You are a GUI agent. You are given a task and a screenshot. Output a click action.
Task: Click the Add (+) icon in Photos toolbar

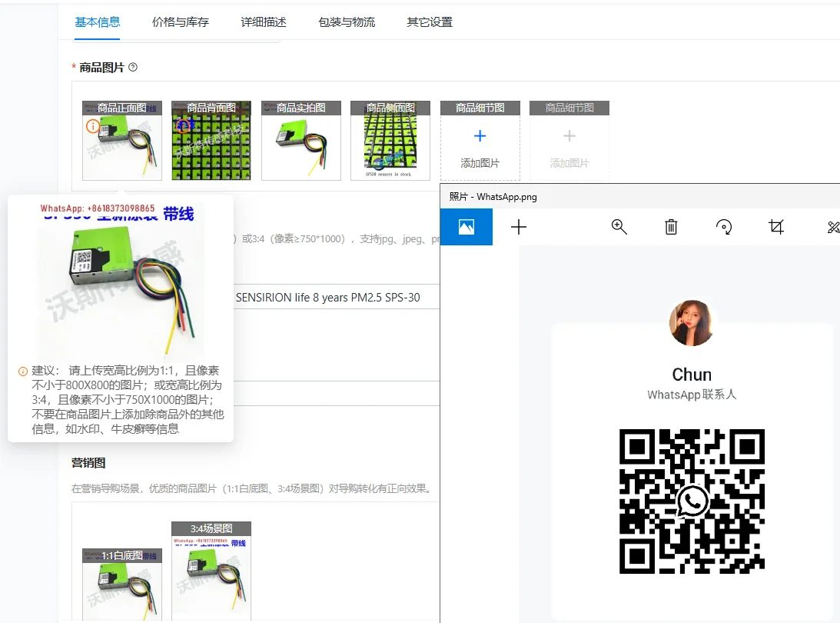click(519, 227)
